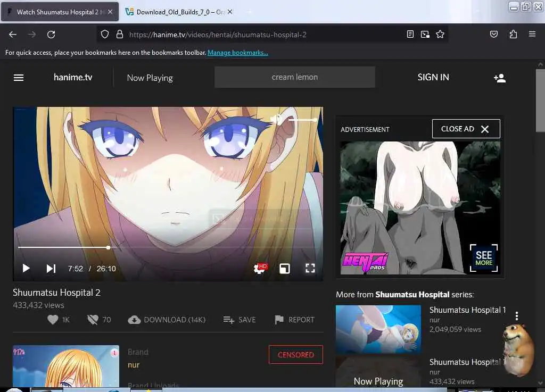Seek on the video progress bar
Viewport: 545px width, 392px height.
click(168, 247)
